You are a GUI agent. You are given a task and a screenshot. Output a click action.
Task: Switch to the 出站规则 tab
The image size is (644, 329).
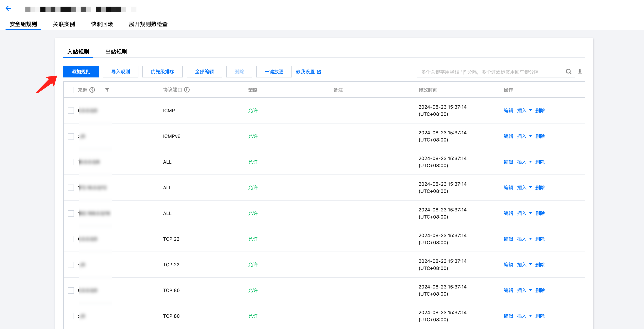pyautogui.click(x=116, y=52)
